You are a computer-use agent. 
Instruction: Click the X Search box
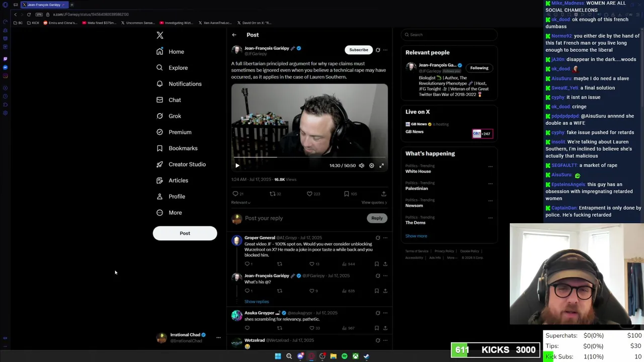[x=449, y=35]
